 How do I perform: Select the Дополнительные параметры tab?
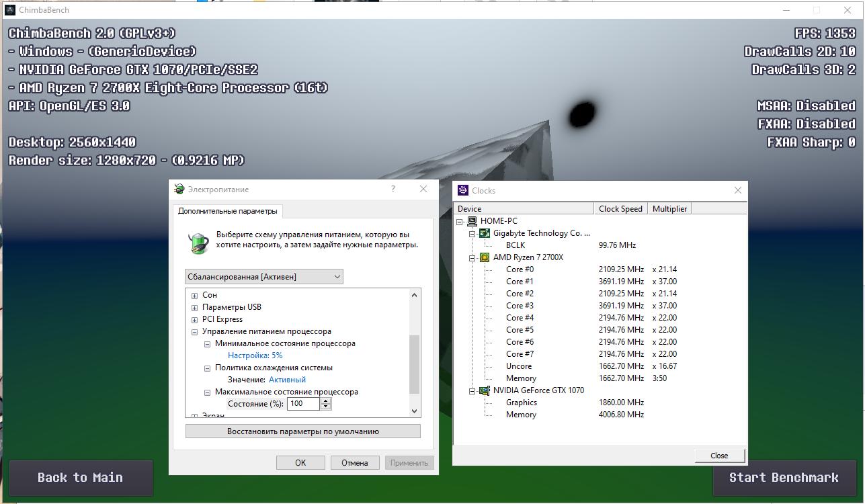point(227,211)
